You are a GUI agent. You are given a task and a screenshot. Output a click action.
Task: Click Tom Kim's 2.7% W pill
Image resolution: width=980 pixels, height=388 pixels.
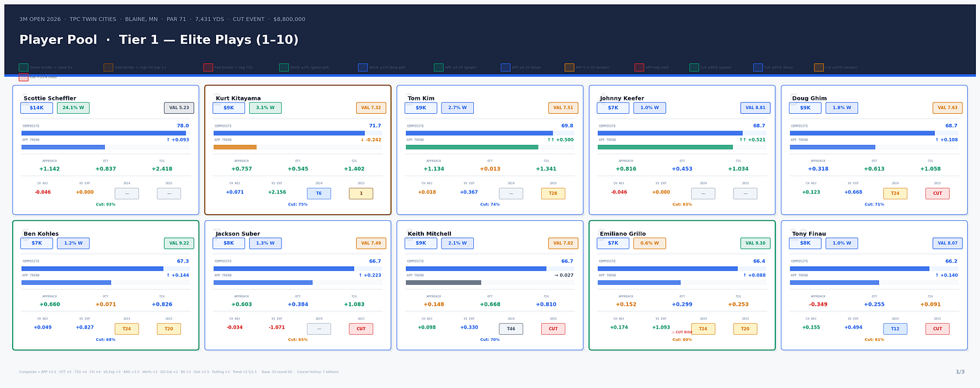coord(458,108)
